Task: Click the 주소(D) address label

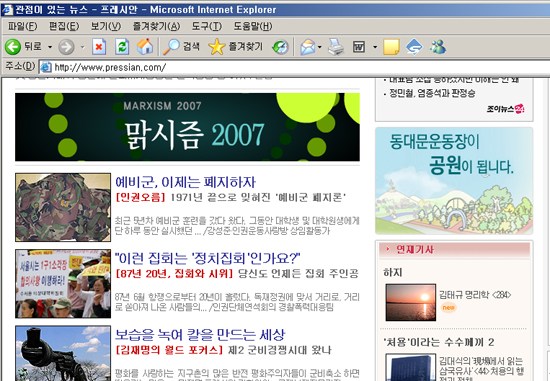Action: click(20, 66)
